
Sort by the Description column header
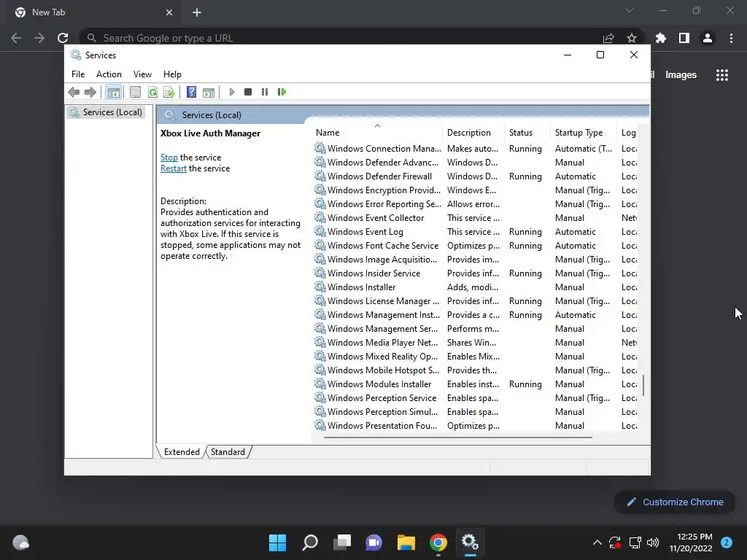click(474, 133)
